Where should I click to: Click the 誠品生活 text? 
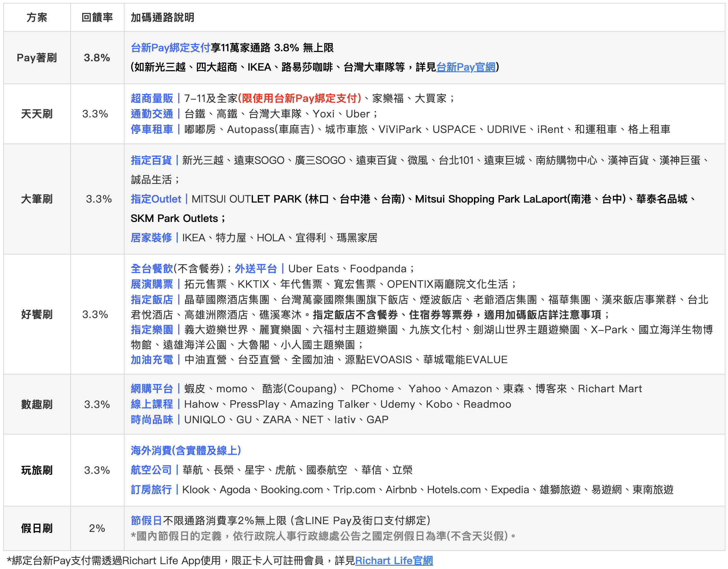(151, 180)
